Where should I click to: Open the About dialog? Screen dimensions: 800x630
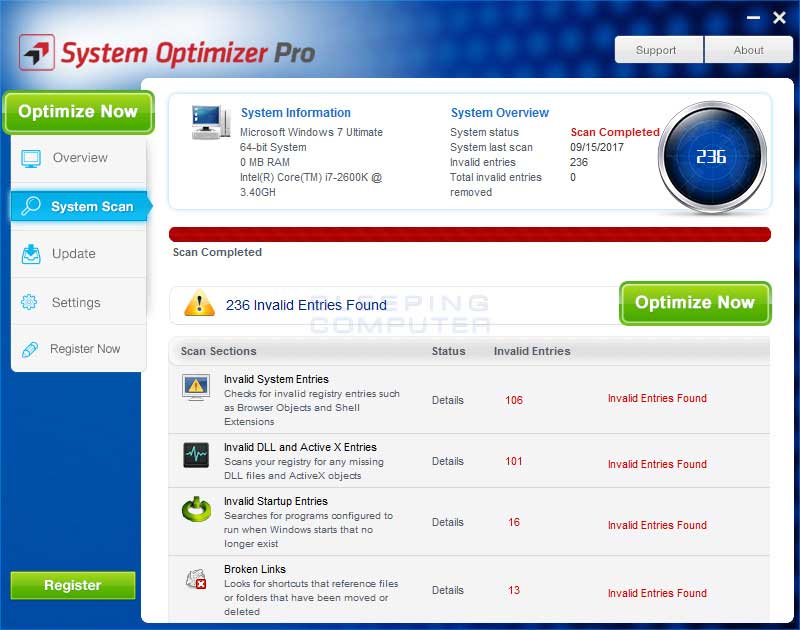748,49
